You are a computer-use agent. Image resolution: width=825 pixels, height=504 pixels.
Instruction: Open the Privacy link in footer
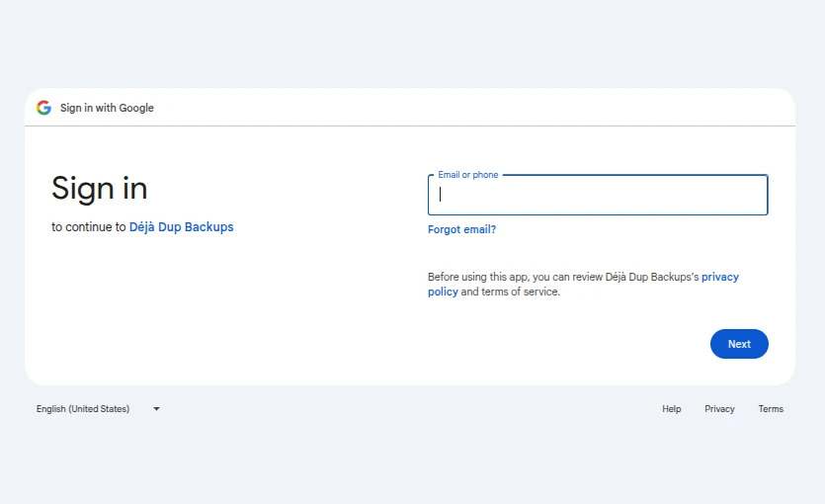click(x=719, y=409)
